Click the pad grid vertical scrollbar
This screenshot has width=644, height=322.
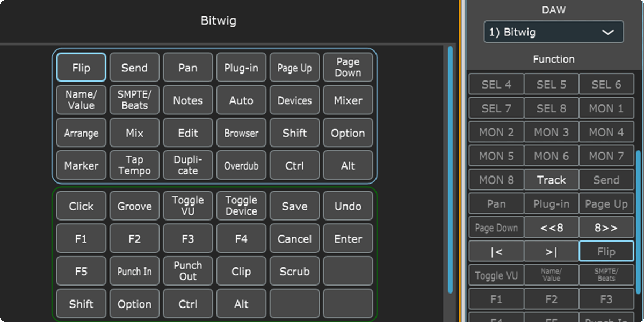[450, 161]
